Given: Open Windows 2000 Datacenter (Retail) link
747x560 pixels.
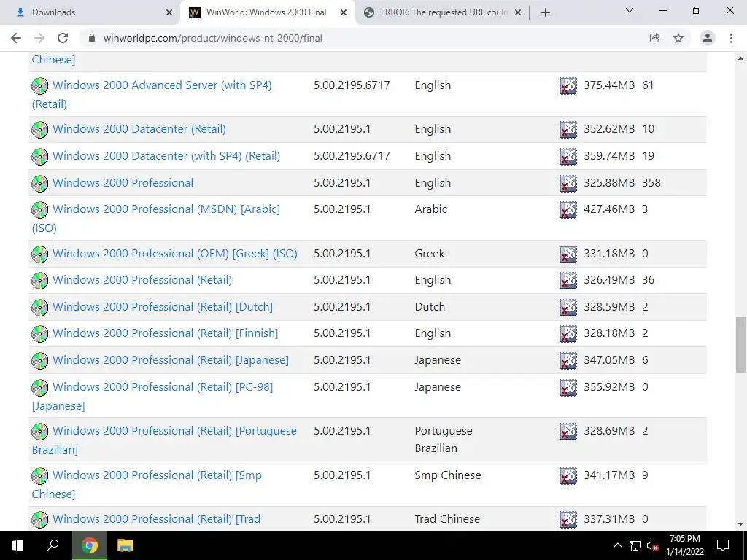Looking at the screenshot, I should 139,129.
